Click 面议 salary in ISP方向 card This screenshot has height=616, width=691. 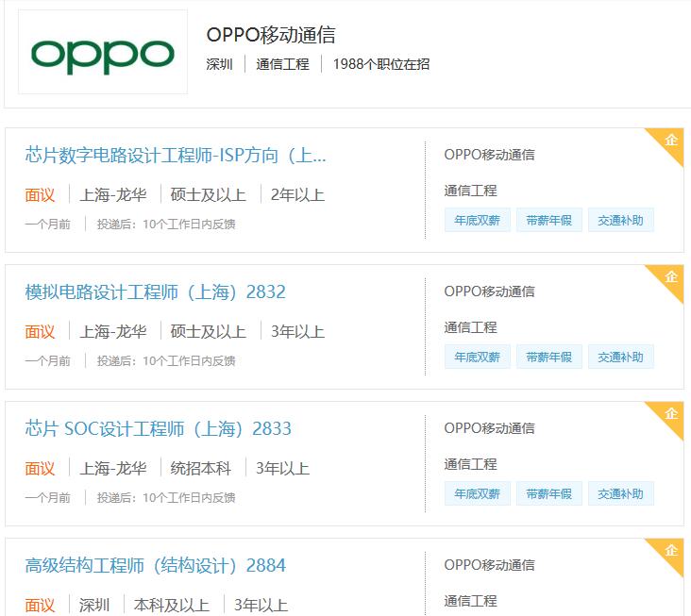click(40, 195)
